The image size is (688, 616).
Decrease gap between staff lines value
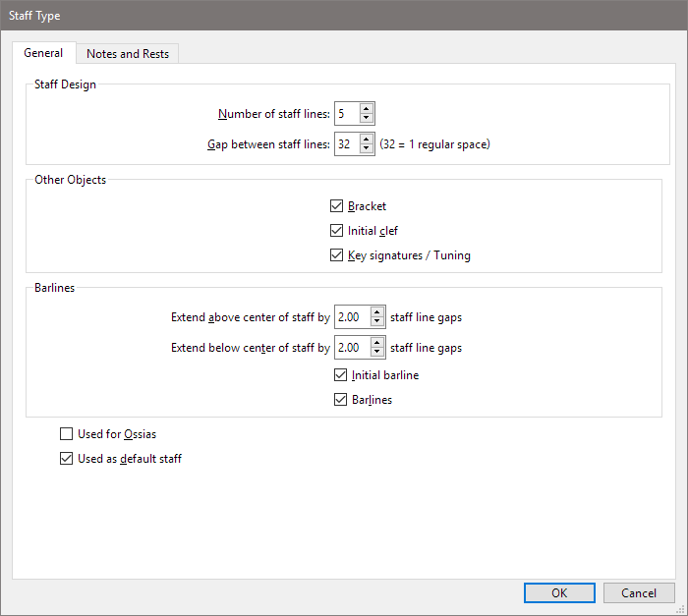click(367, 149)
